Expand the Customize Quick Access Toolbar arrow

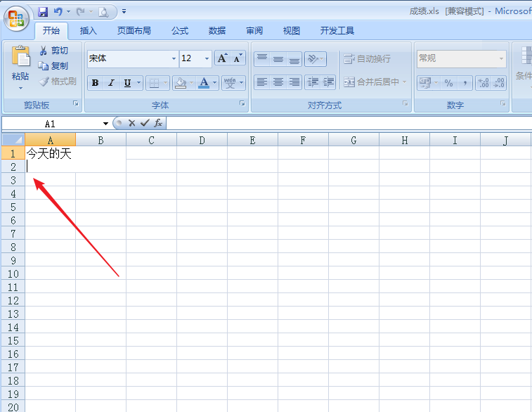pos(124,12)
